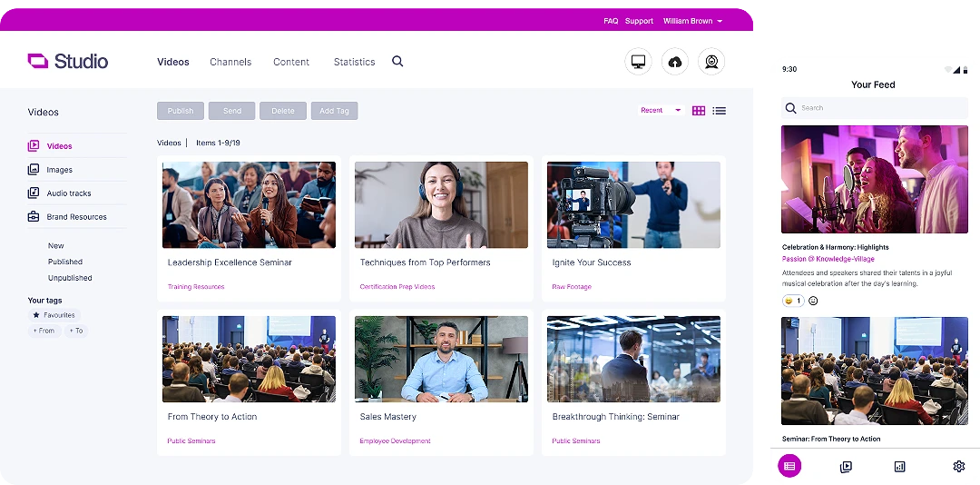Click the Videos sidebar icon

click(34, 146)
